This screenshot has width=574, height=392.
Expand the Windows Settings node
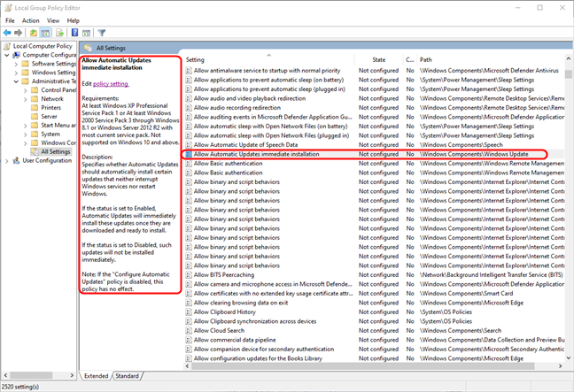pos(16,73)
